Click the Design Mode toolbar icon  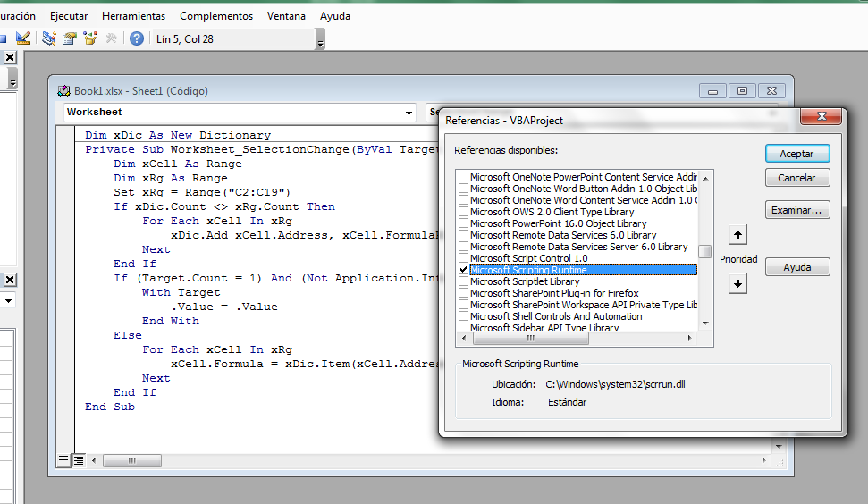click(23, 38)
